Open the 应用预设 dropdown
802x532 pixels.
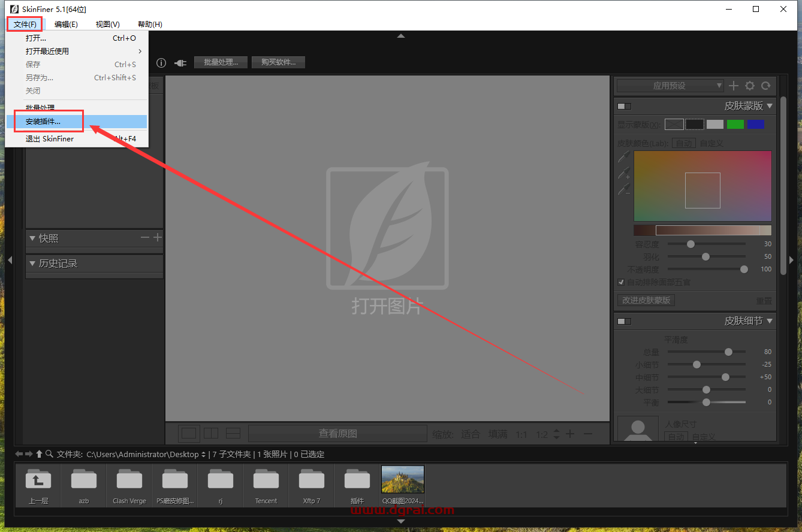[x=670, y=86]
